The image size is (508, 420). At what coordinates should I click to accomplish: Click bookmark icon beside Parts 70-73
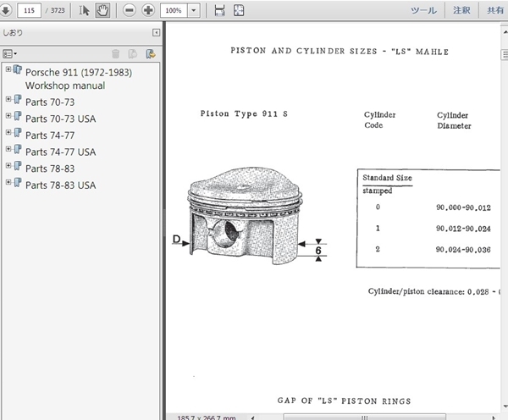click(18, 99)
